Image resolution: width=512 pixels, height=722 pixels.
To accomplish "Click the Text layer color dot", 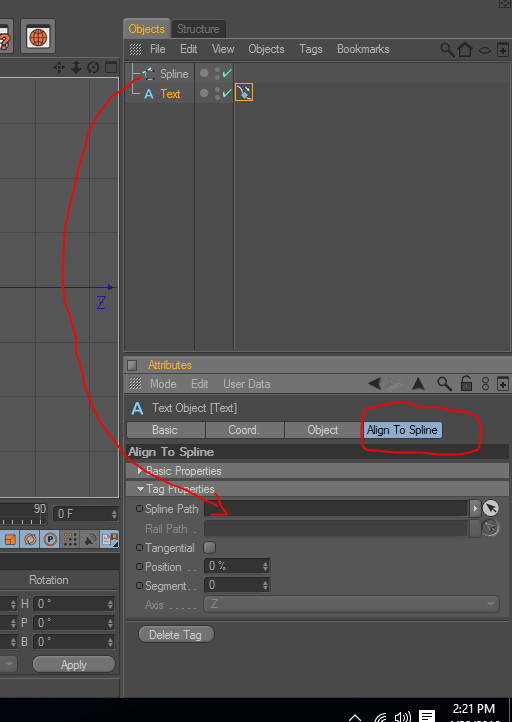I will 204,93.
